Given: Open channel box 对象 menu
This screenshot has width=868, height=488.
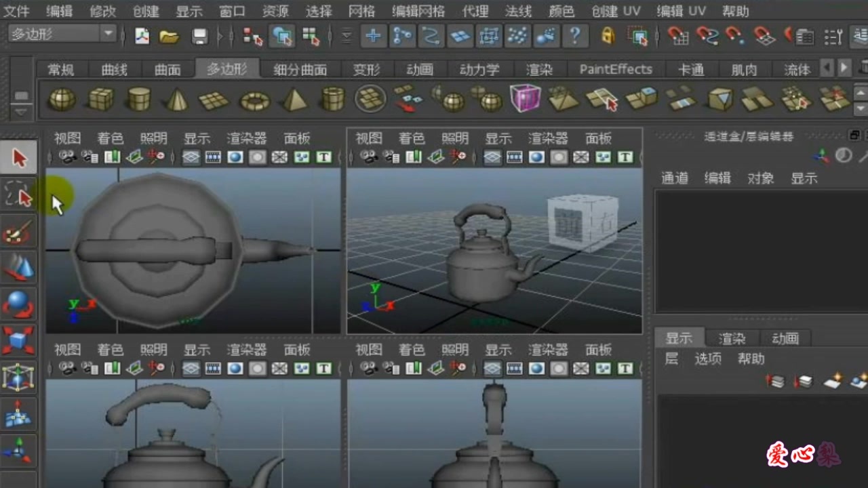Looking at the screenshot, I should click(x=761, y=178).
